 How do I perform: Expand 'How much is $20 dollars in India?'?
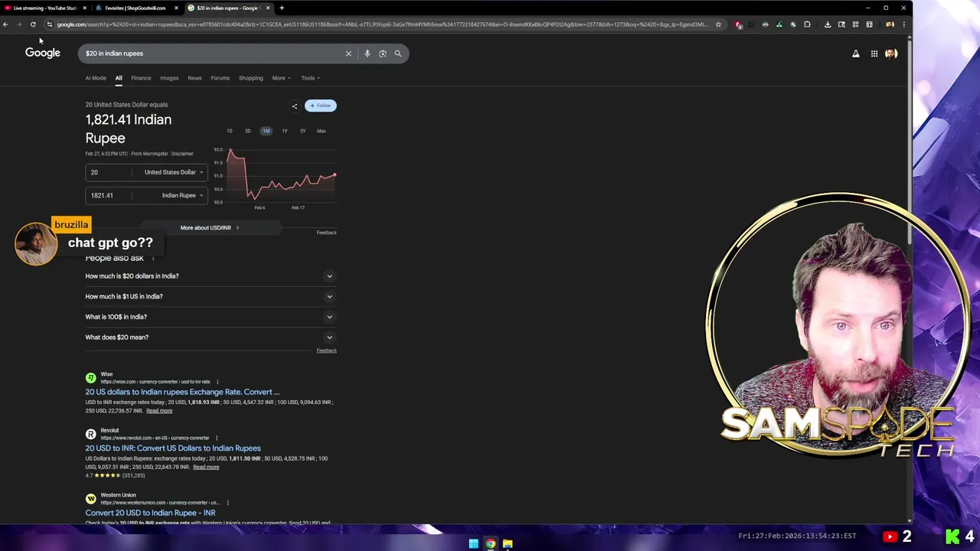pyautogui.click(x=211, y=276)
